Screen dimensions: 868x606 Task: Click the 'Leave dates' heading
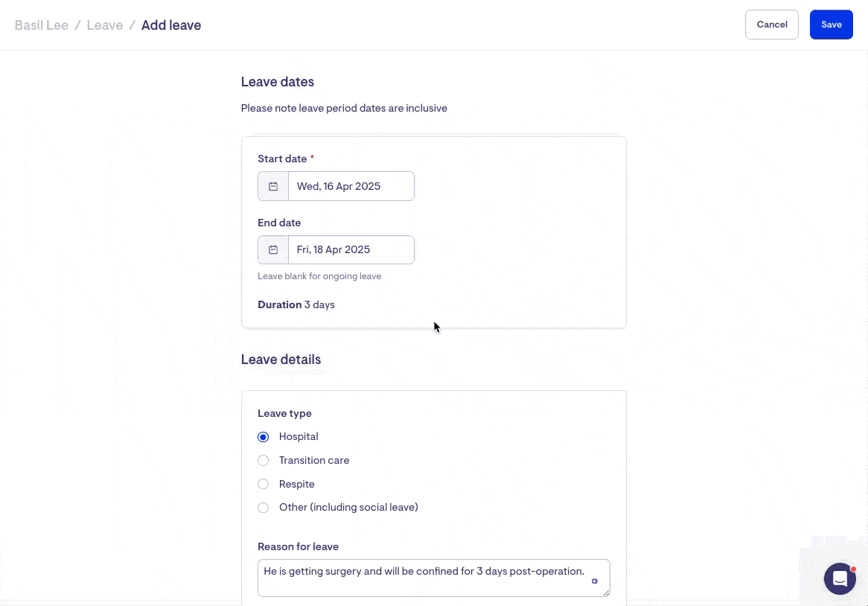click(x=278, y=82)
